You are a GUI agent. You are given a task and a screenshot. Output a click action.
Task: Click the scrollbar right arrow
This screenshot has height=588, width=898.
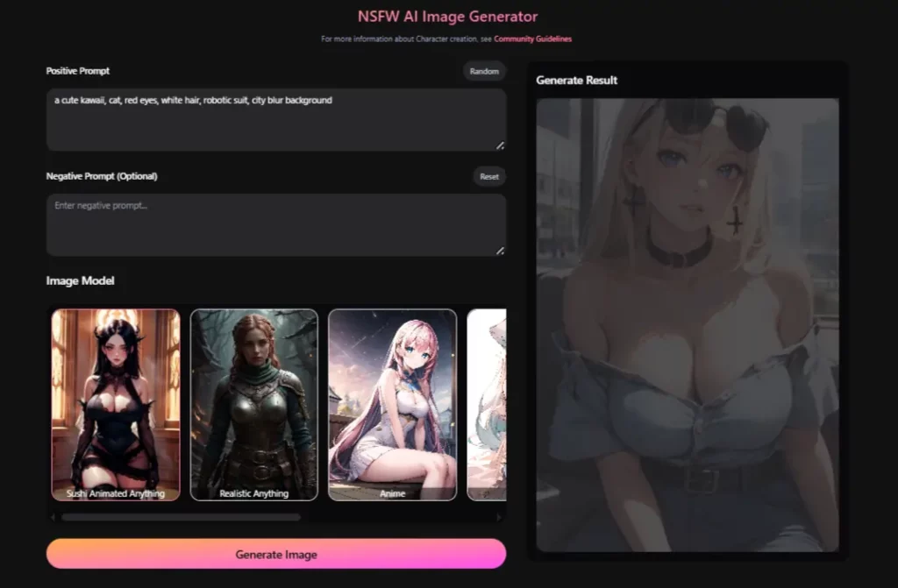(499, 517)
